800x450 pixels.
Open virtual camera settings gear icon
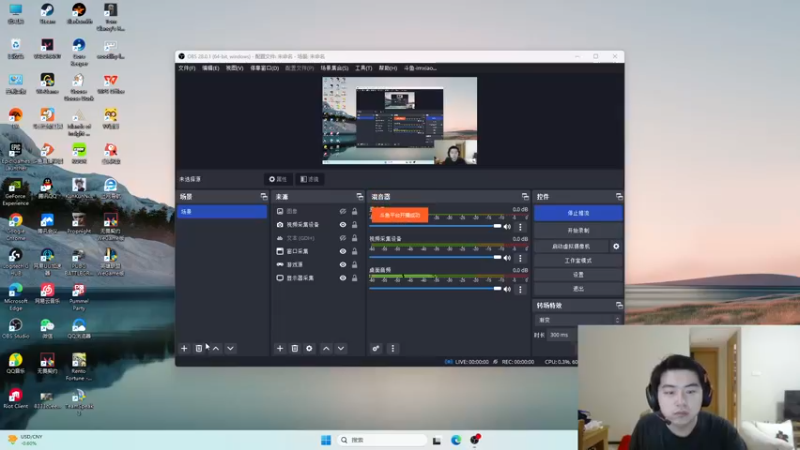click(x=616, y=246)
